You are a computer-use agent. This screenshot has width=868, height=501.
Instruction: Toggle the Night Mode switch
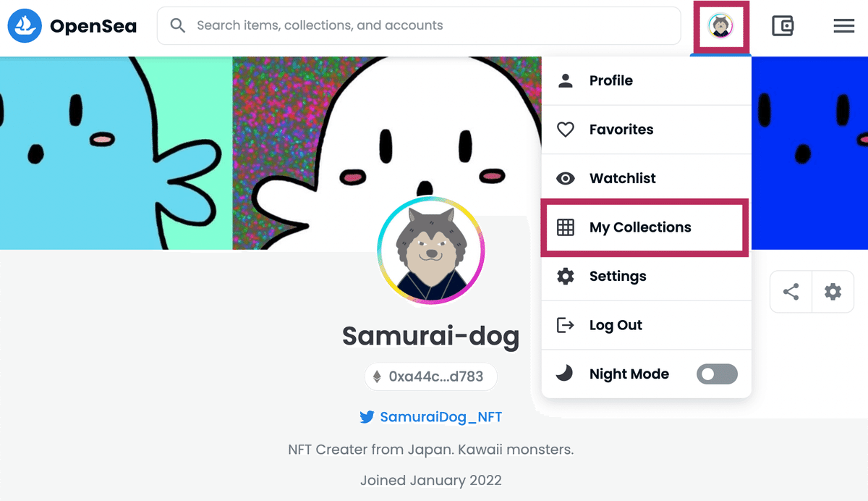[717, 374]
